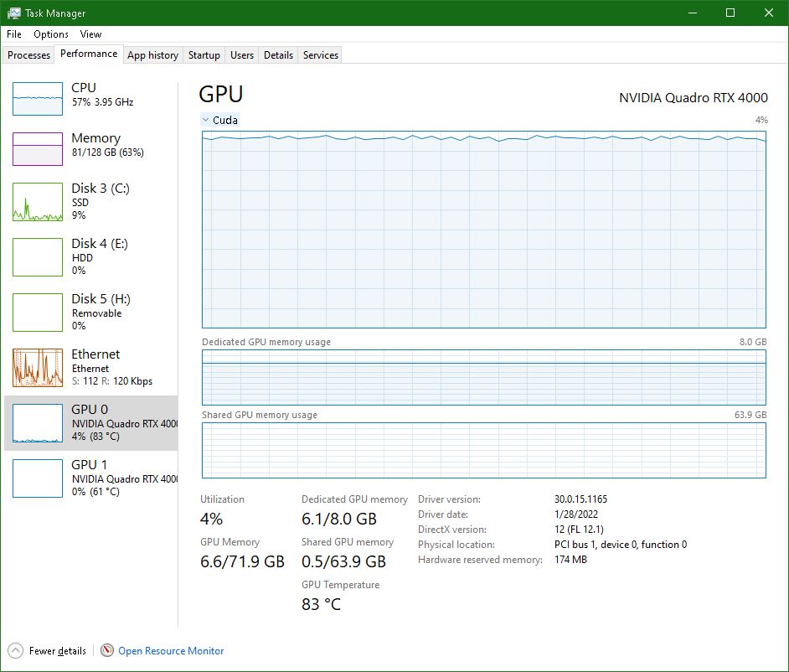Click the driver date 1/28/2022
The width and height of the screenshot is (789, 672).
(x=576, y=514)
